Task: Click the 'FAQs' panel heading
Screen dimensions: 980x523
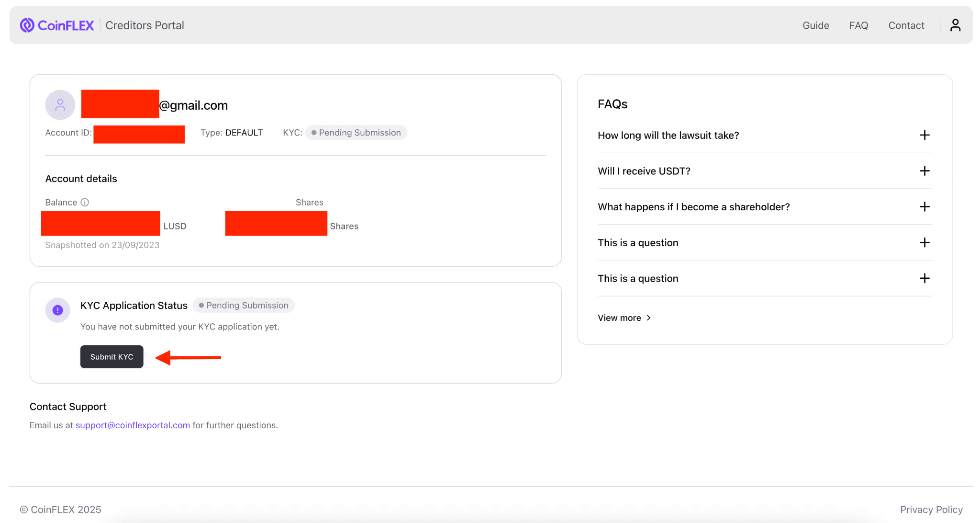Action: click(x=612, y=104)
